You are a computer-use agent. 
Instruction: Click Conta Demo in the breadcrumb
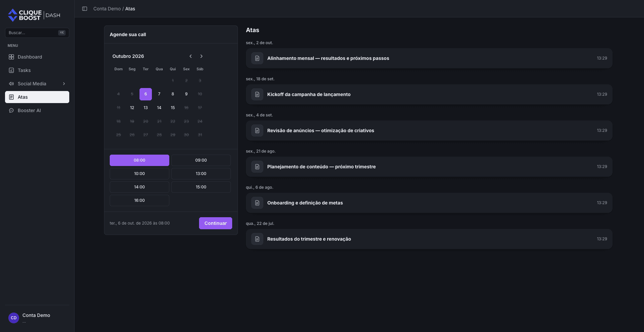(107, 9)
